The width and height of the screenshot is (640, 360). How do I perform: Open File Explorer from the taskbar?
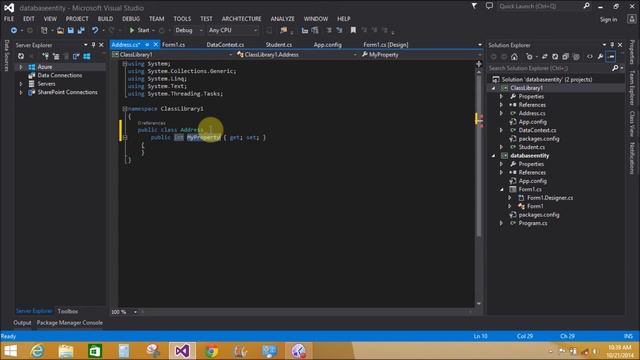(x=66, y=351)
